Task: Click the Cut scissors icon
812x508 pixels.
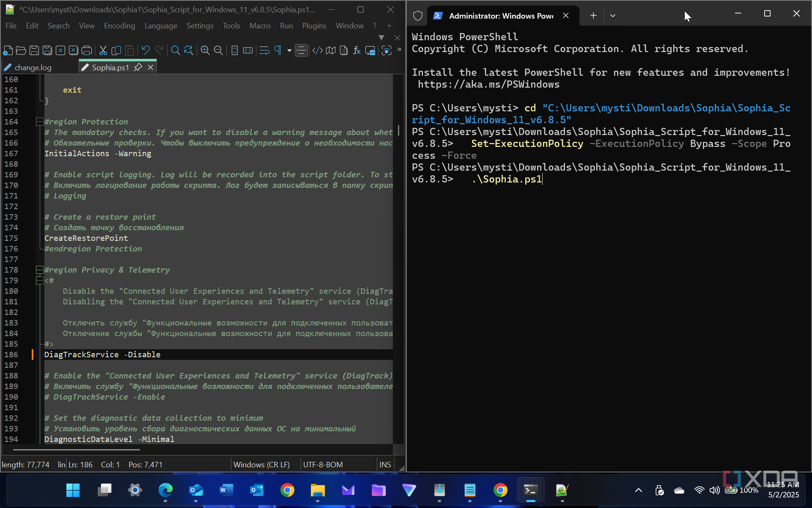Action: pyautogui.click(x=103, y=51)
